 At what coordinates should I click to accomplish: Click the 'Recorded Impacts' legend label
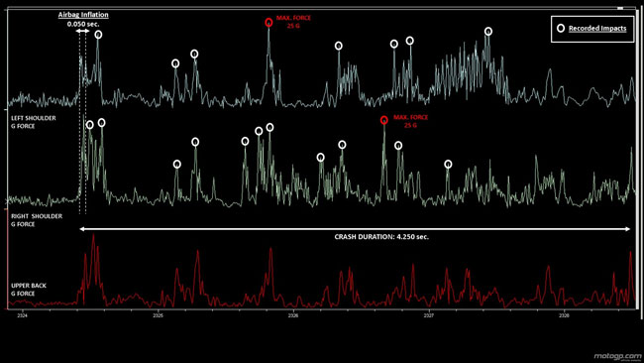click(597, 29)
